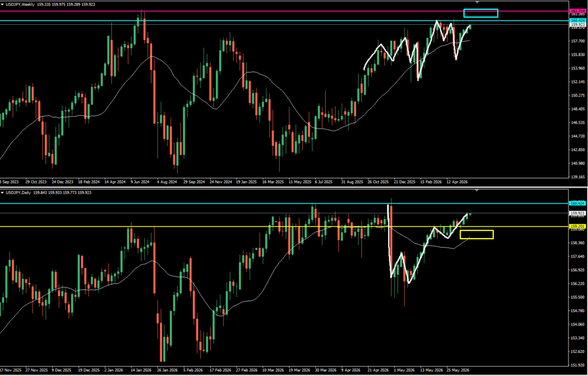The width and height of the screenshot is (588, 376).
Task: Click 9 Jun 2024 on Weekly time axis
Action: [x=141, y=182]
